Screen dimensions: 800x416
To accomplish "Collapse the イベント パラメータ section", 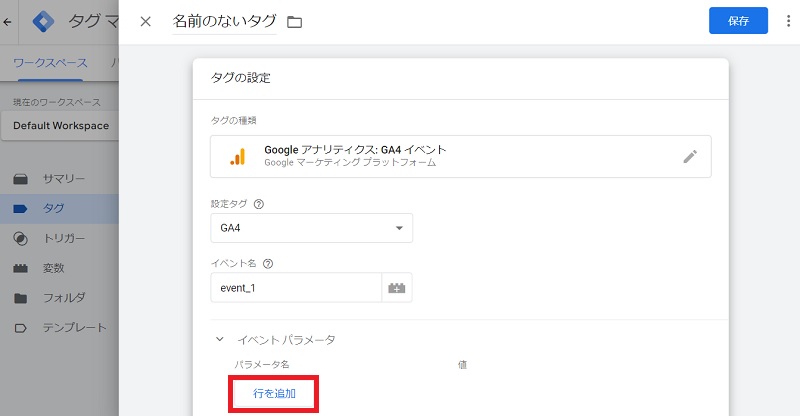I will coord(219,339).
